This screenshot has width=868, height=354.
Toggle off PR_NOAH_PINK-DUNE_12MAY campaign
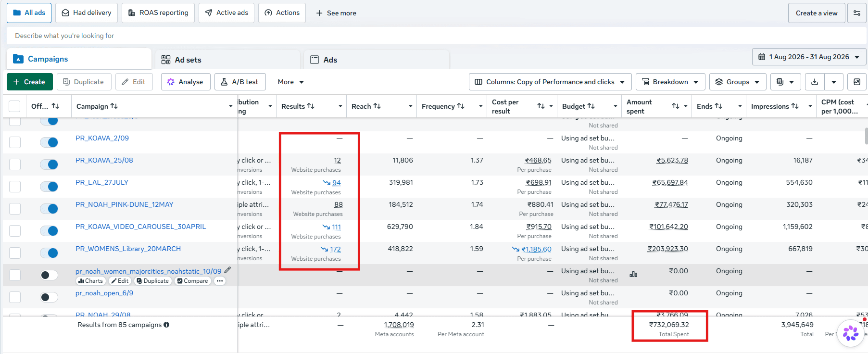point(49,209)
